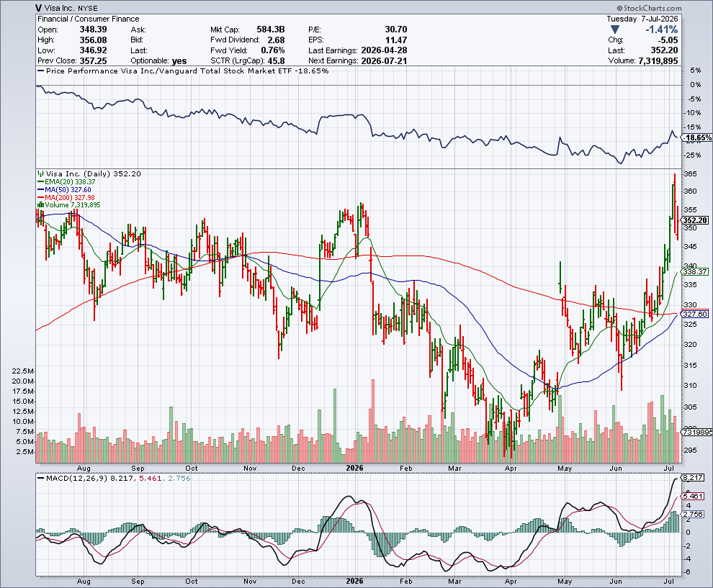Click the 5.461 signal line axis tag
713x588 pixels.
pos(694,496)
